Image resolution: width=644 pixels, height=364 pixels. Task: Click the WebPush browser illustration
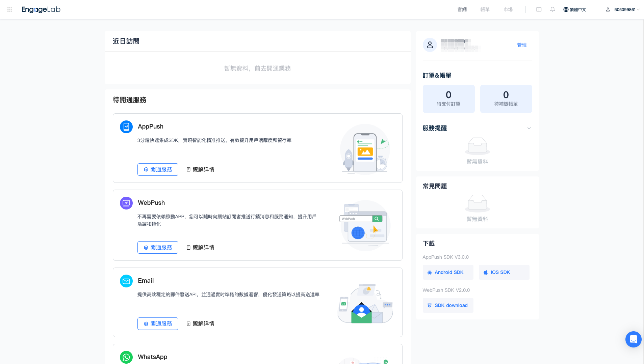[365, 225]
